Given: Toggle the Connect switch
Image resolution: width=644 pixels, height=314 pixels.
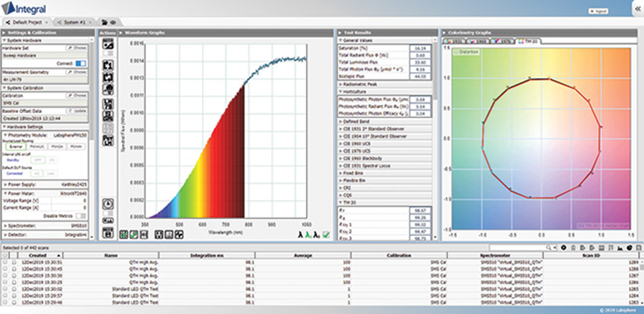Looking at the screenshot, I should pyautogui.click(x=81, y=63).
